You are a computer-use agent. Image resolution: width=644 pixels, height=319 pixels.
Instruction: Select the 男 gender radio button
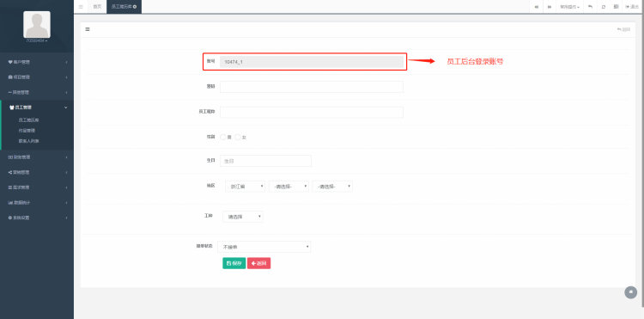223,138
